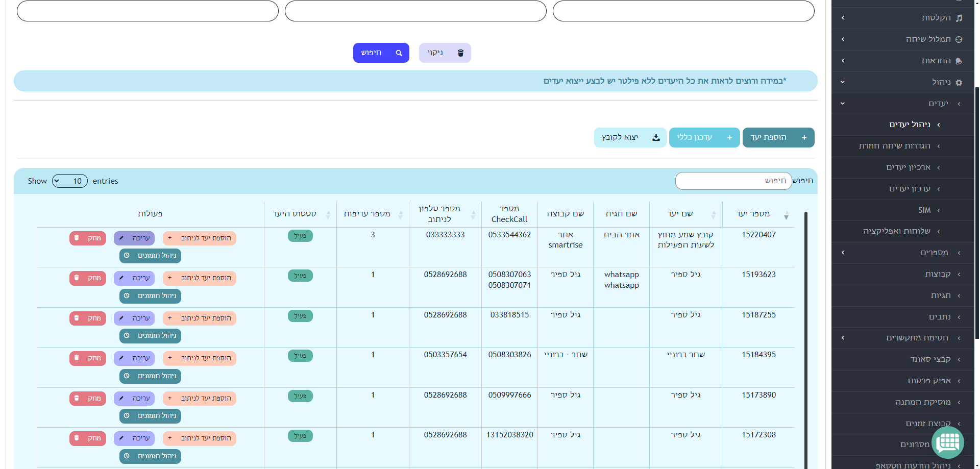Open ניהול תזמונים for row 15193623
Screen dimensions: 980x469
coord(150,296)
